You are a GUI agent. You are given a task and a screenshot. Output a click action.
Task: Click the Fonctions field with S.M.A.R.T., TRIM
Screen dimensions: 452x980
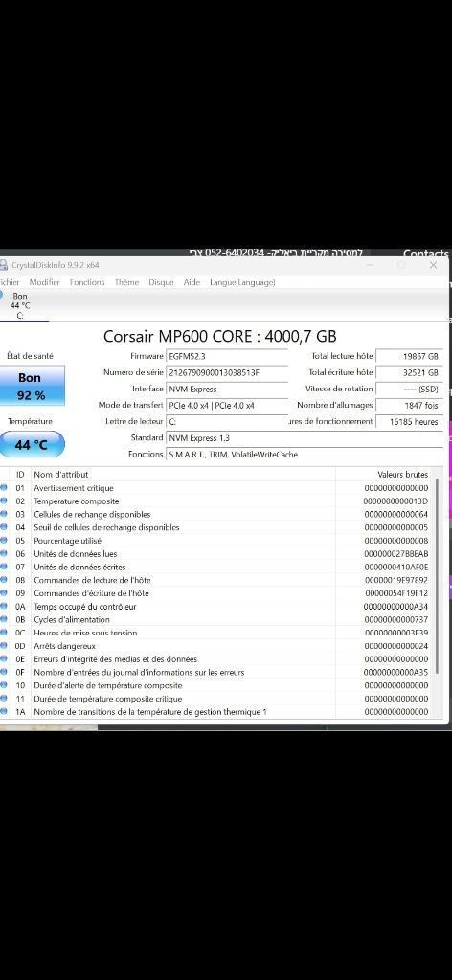305,455
